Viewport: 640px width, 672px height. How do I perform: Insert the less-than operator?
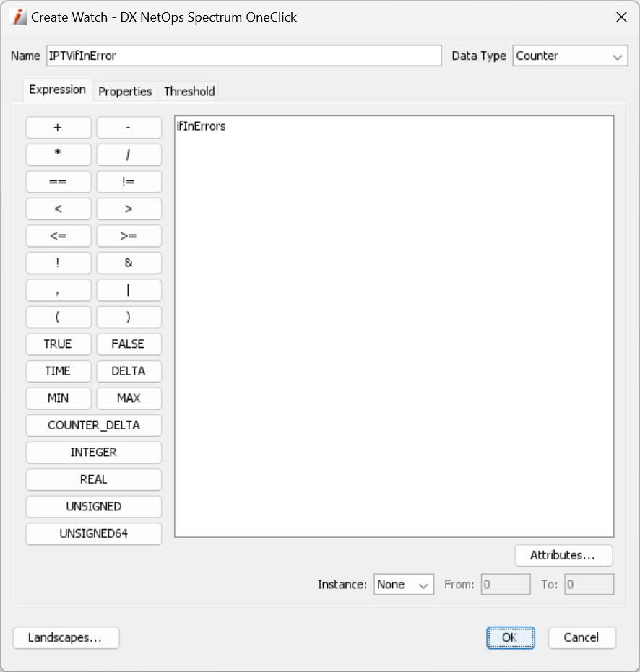(x=59, y=209)
